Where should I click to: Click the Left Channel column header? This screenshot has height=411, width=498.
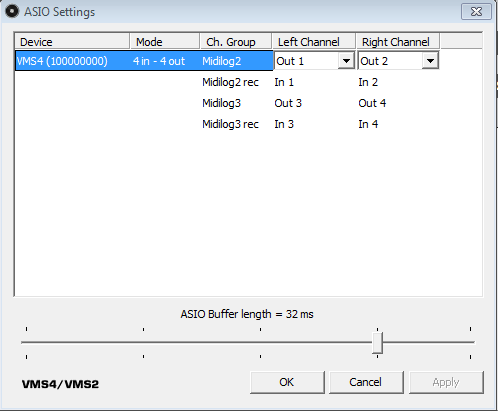pyautogui.click(x=314, y=42)
